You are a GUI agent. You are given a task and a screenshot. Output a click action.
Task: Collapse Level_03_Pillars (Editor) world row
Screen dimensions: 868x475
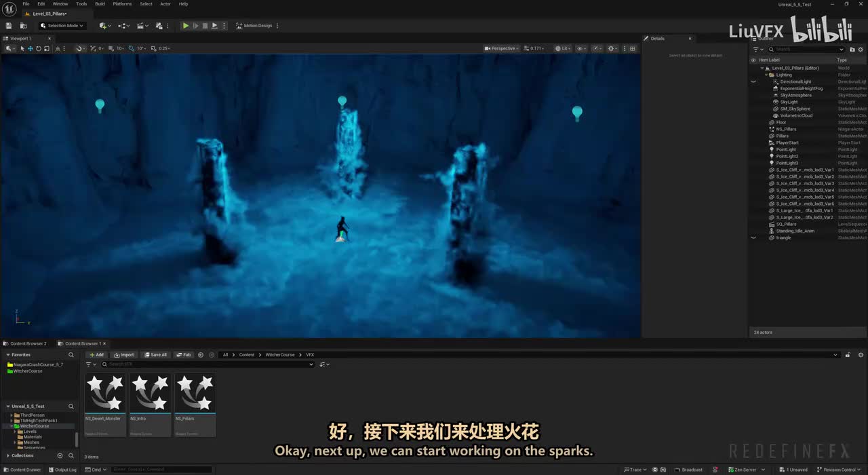tap(762, 68)
